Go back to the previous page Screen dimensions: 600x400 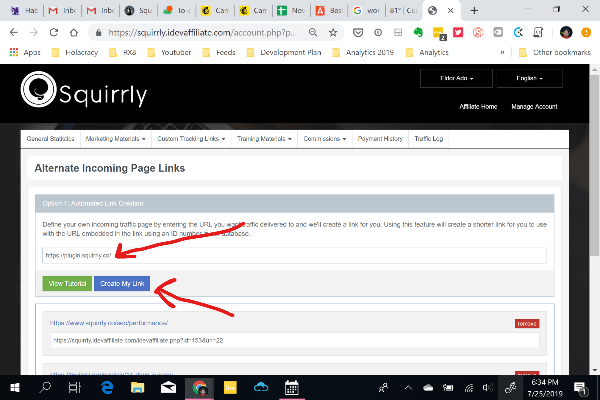coord(14,33)
